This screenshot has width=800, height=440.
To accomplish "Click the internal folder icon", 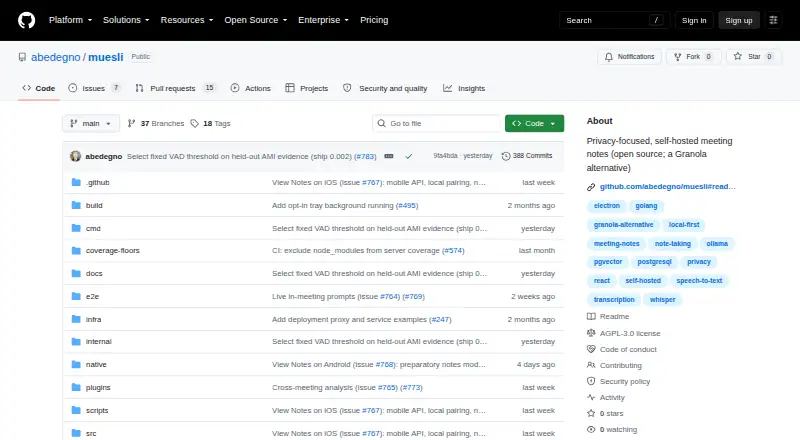I will pos(76,341).
